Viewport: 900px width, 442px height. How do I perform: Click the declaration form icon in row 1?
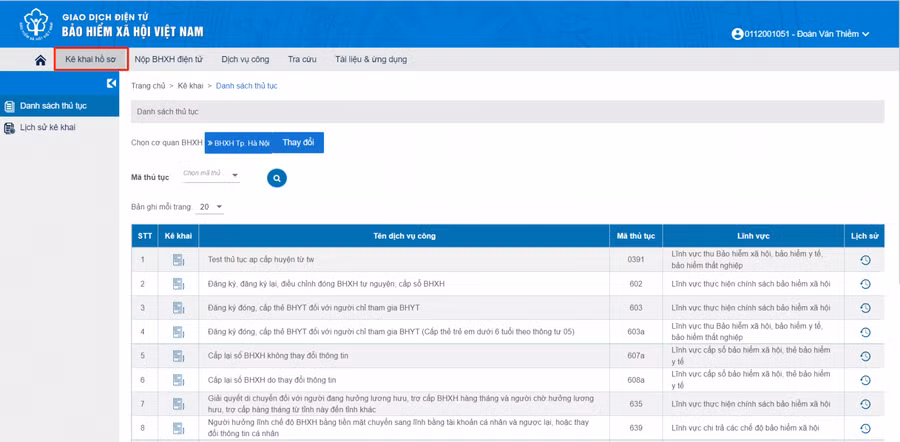[178, 260]
